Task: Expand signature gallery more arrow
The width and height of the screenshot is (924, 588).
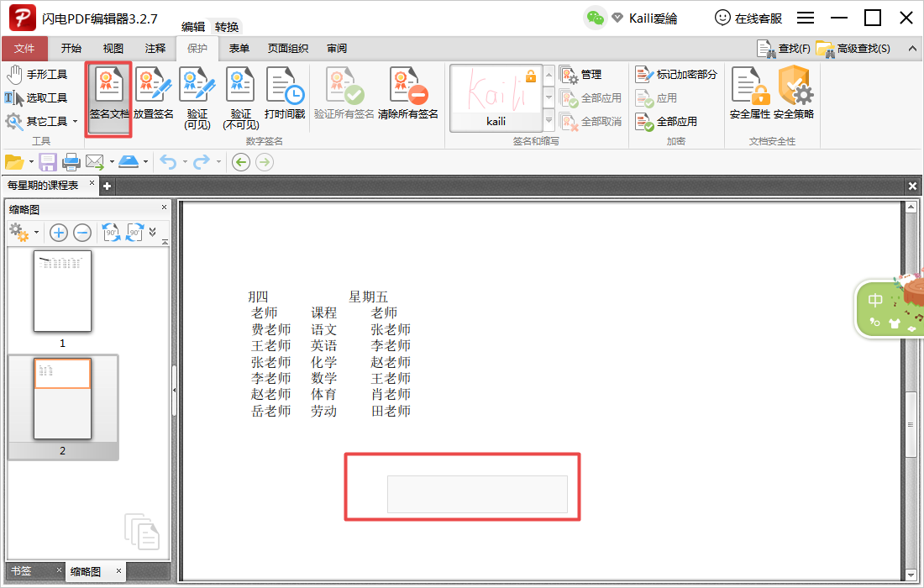Action: pyautogui.click(x=549, y=121)
